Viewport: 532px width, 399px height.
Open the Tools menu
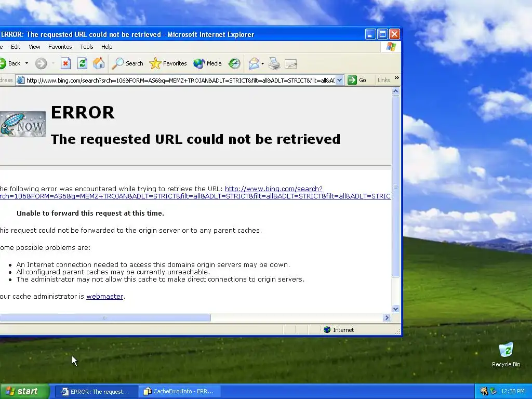[87, 47]
